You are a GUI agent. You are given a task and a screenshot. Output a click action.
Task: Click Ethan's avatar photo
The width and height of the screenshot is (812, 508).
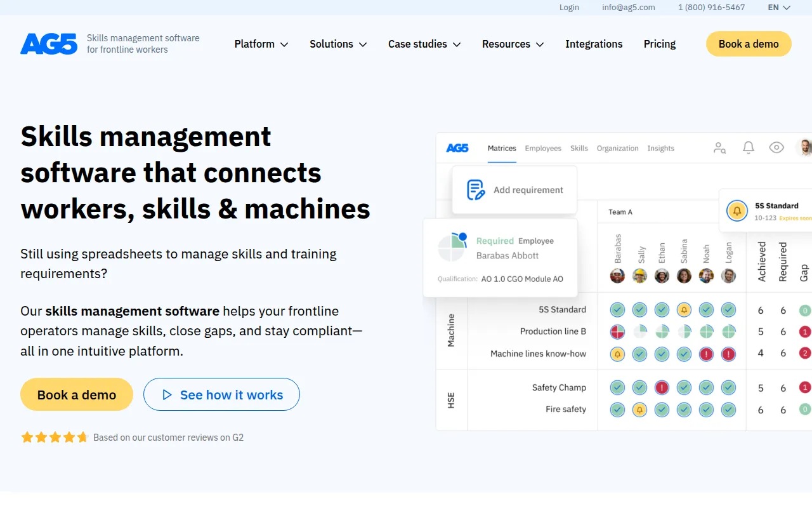click(662, 276)
